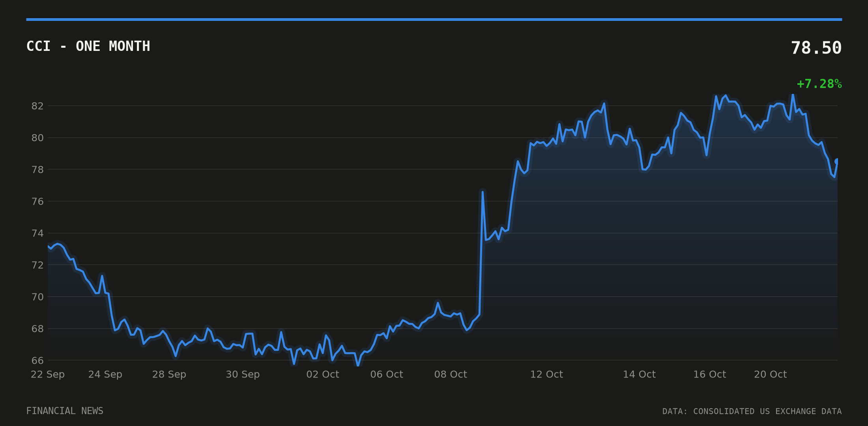Click the '14 Oct' date label
The width and height of the screenshot is (868, 426).
[639, 374]
